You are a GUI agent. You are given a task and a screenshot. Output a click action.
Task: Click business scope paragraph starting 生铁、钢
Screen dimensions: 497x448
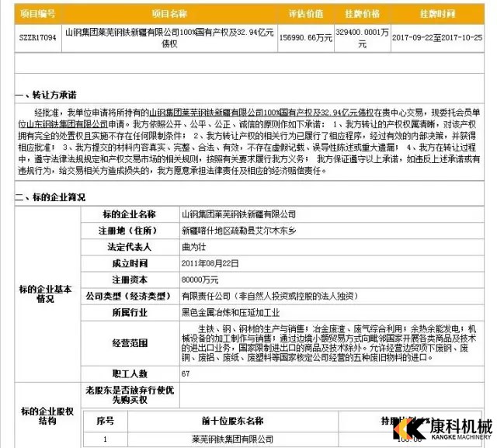click(x=328, y=343)
